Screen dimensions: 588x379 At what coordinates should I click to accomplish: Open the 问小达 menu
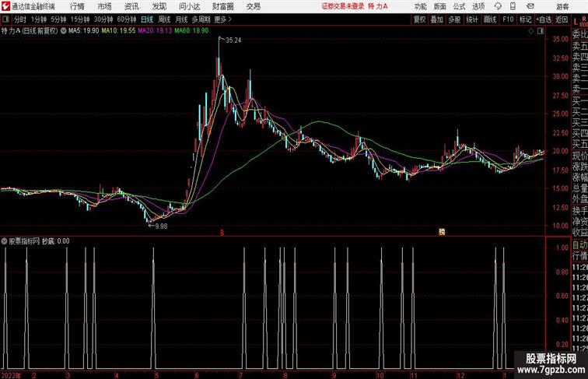click(x=189, y=6)
